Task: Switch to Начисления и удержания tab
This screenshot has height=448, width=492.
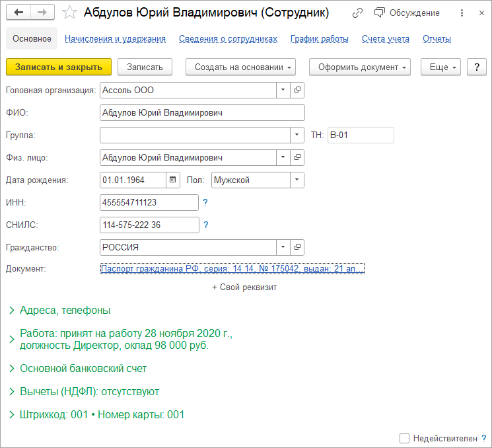Action: point(115,39)
